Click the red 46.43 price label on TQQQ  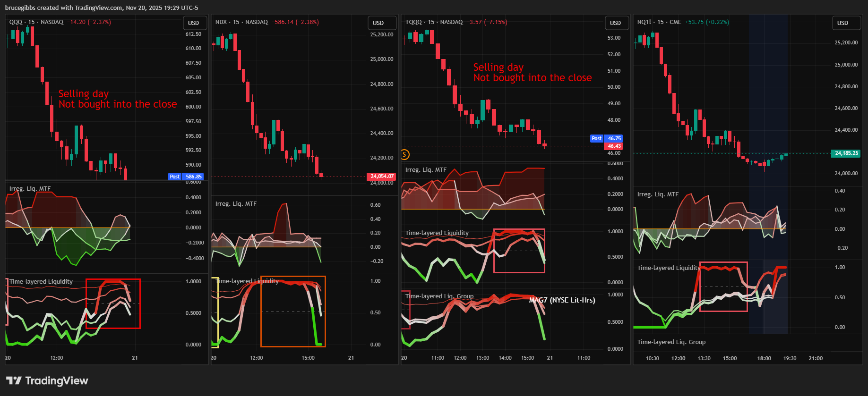pyautogui.click(x=614, y=146)
